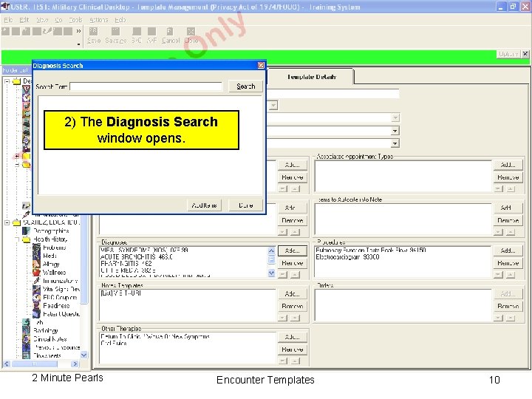Collapse the Health History tree node
This screenshot has width=532, height=399.
click(x=17, y=239)
